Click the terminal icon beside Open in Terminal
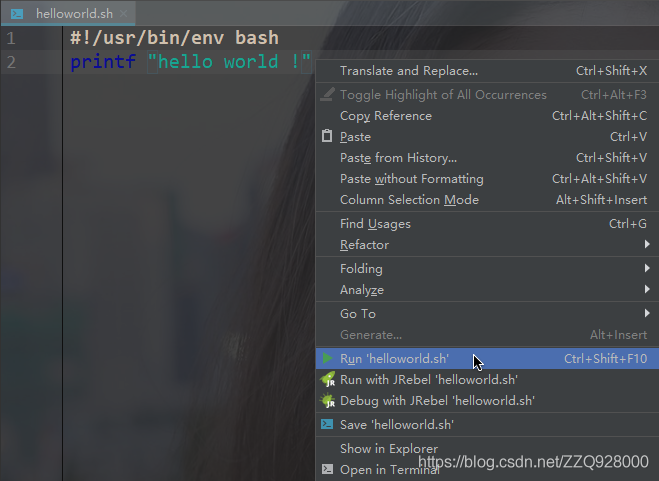659x481 pixels. 327,469
